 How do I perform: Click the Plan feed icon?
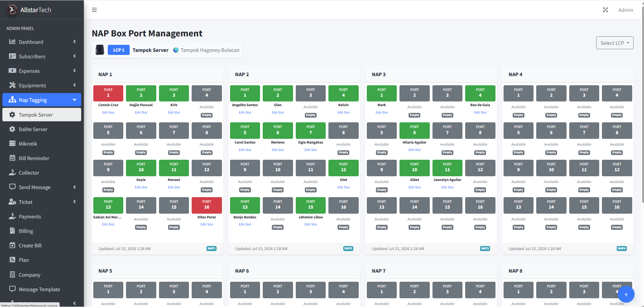click(x=12, y=260)
